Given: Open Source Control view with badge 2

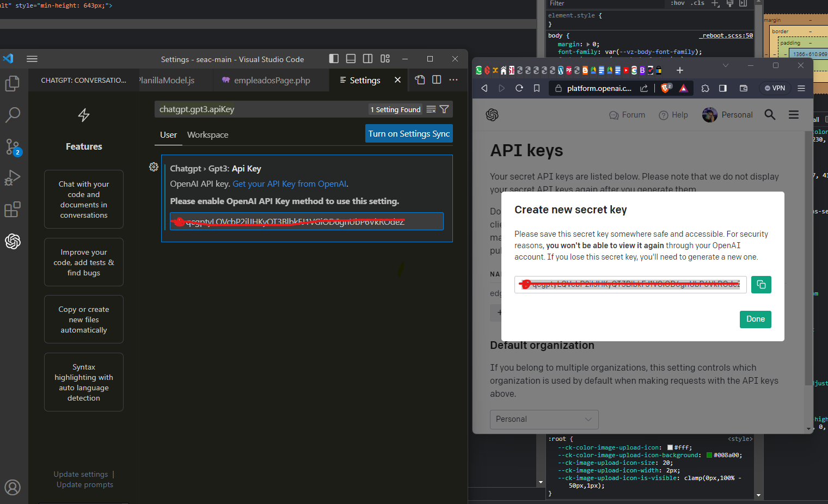Looking at the screenshot, I should pyautogui.click(x=13, y=147).
